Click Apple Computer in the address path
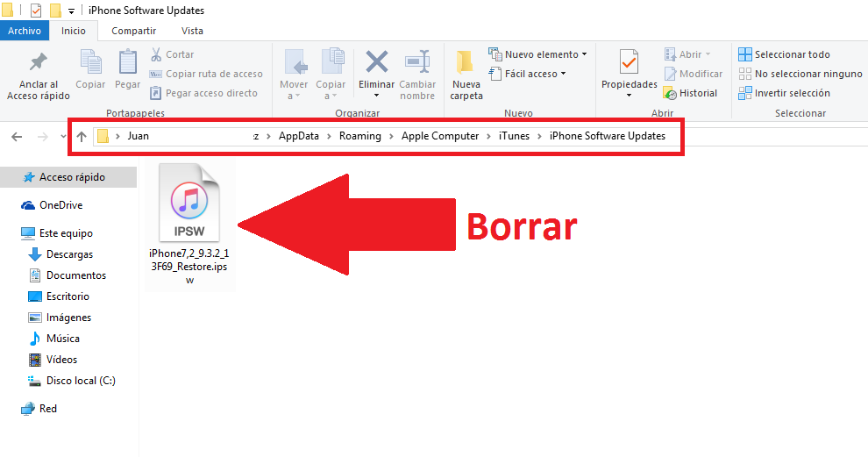This screenshot has height=457, width=868. [440, 136]
